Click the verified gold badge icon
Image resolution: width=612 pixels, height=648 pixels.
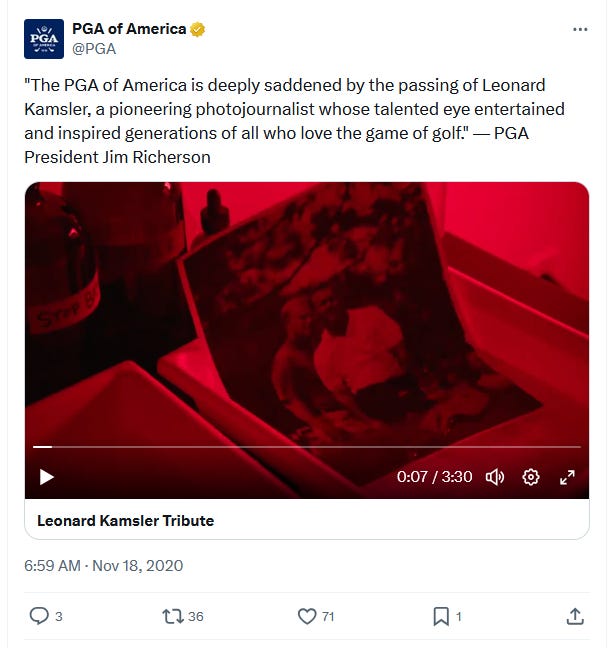(198, 29)
